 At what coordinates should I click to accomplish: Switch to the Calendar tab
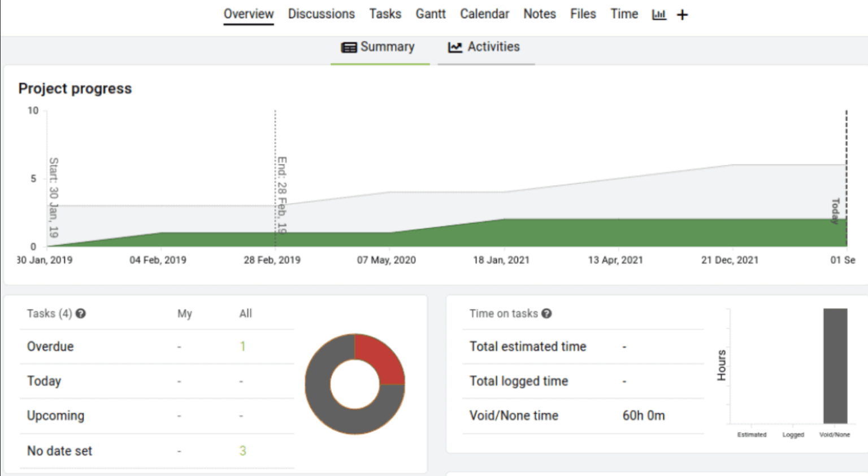point(484,14)
